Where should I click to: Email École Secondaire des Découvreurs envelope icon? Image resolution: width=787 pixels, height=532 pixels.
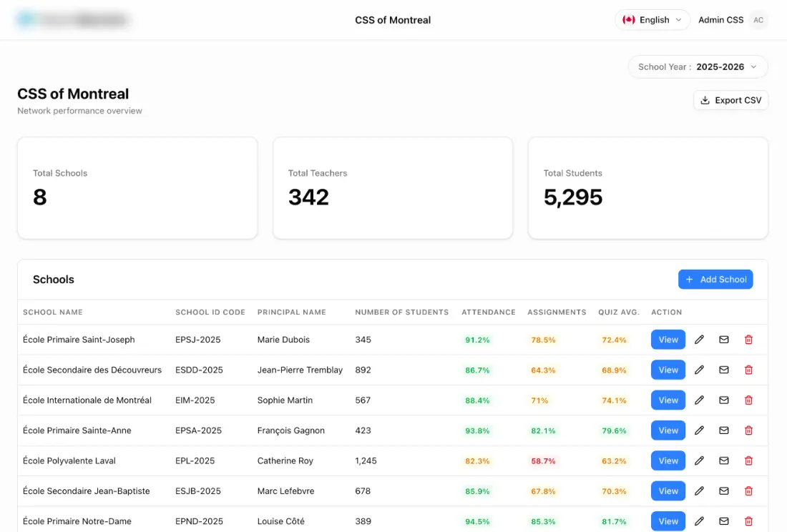tap(724, 370)
